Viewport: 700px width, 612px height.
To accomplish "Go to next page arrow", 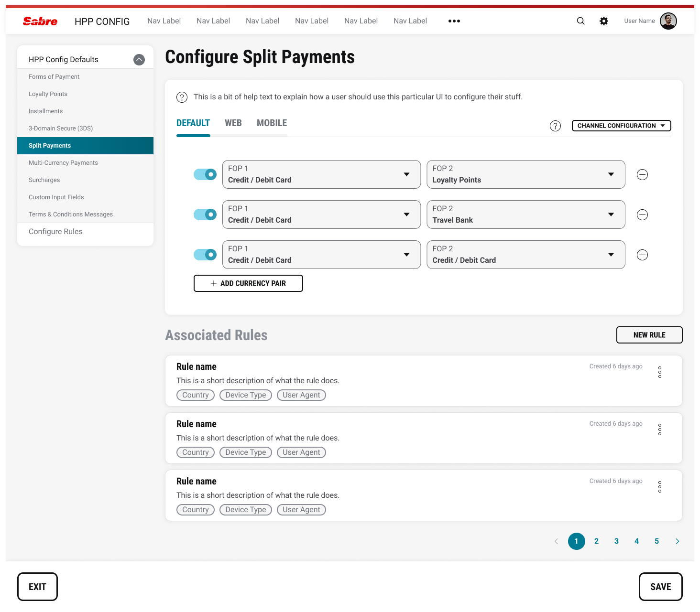I will pos(678,541).
